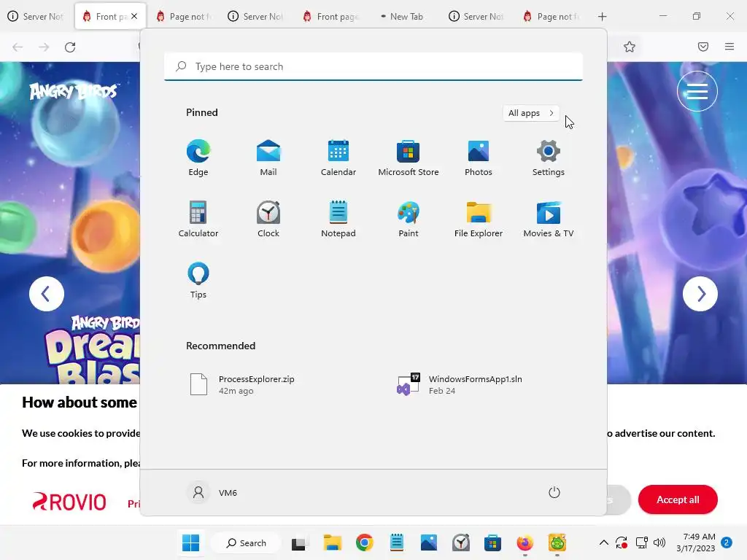The image size is (747, 560).
Task: Switch to the New Tab browser tab
Action: pos(405,17)
